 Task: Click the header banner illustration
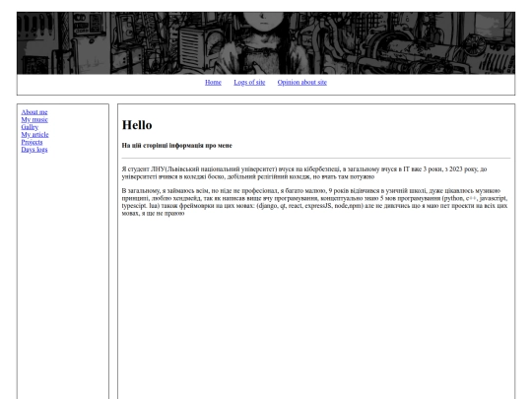coord(266,43)
